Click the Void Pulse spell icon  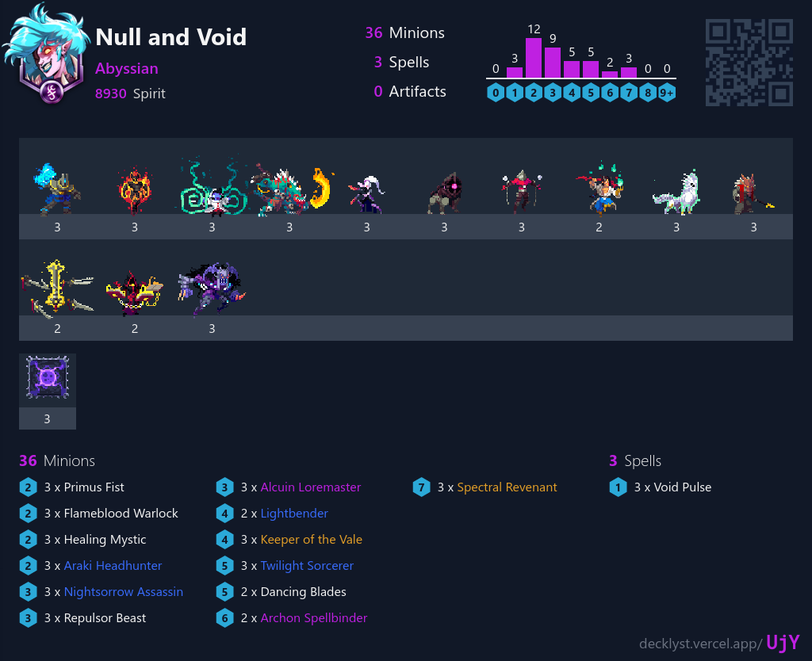tap(47, 373)
